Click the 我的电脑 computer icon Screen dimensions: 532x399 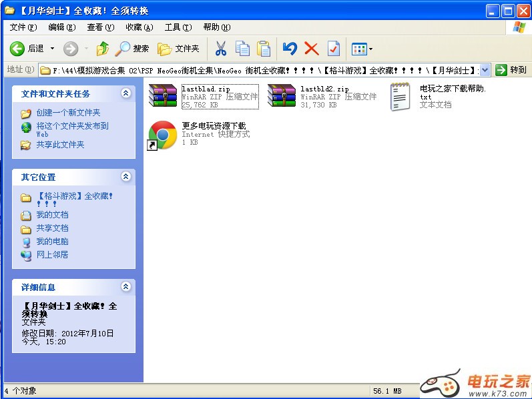pos(26,242)
